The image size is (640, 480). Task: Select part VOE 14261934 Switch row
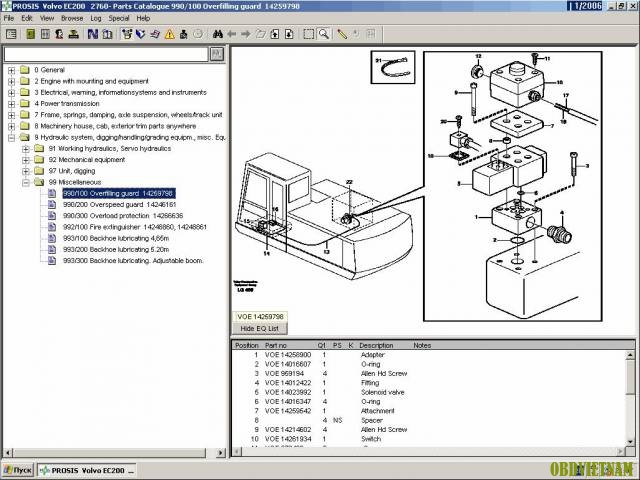(x=429, y=439)
